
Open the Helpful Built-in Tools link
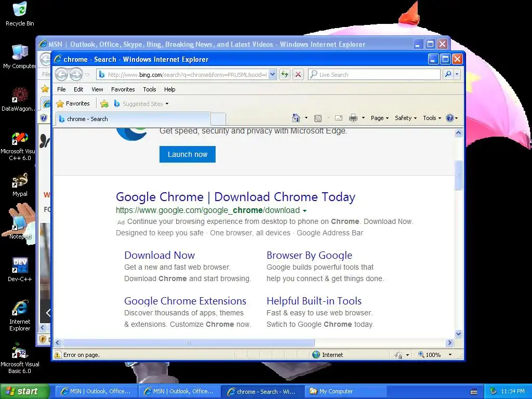point(314,301)
